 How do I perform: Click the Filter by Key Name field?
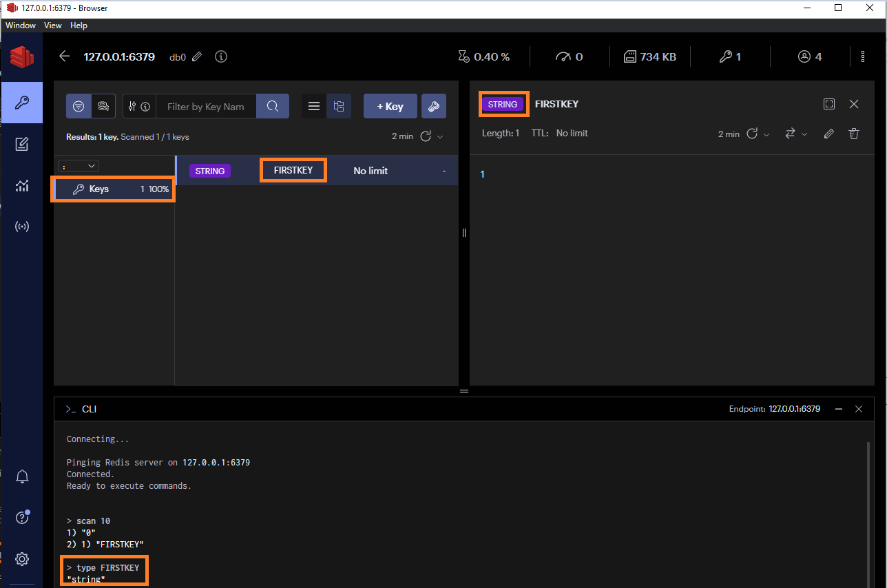pos(206,107)
